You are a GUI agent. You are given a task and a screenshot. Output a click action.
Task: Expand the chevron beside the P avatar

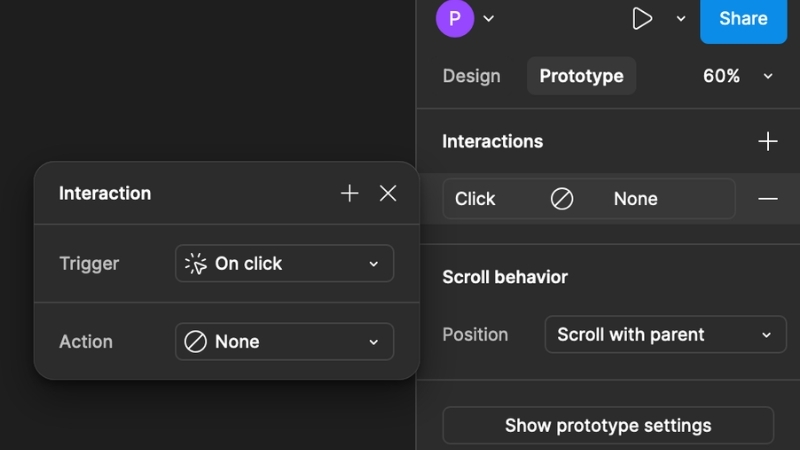click(488, 18)
